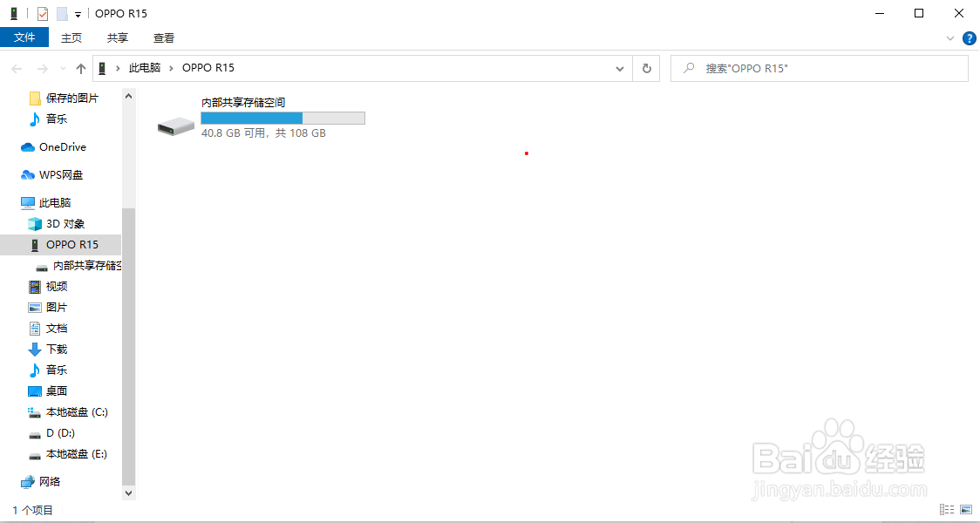Viewport: 980px width, 523px height.
Task: Click OPPO R15 in the address bar path
Action: (208, 67)
